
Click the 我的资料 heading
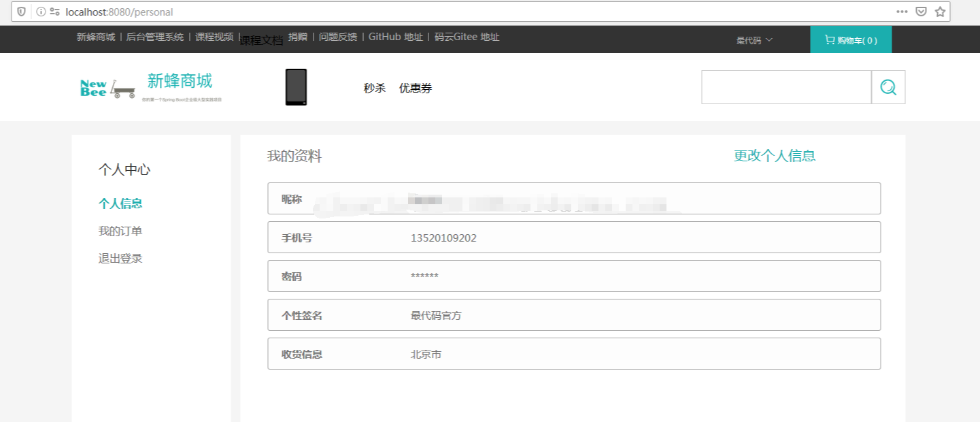(x=294, y=157)
